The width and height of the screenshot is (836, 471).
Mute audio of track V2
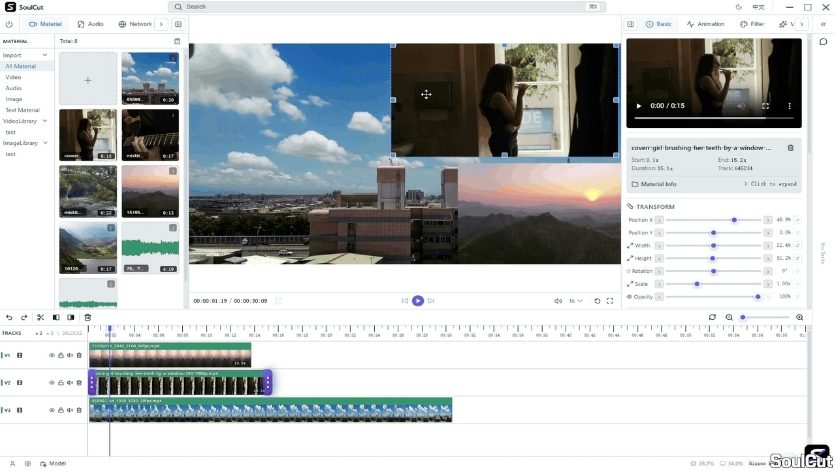click(x=70, y=382)
